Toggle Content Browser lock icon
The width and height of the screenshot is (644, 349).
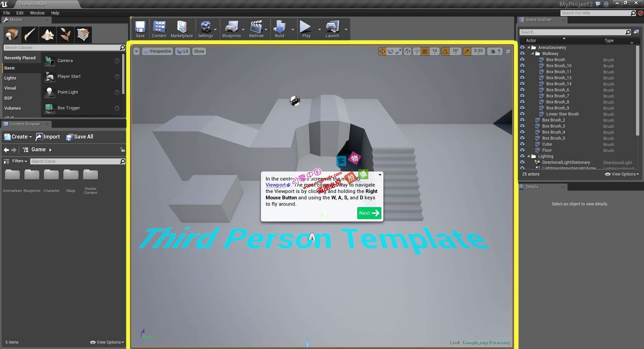point(122,150)
